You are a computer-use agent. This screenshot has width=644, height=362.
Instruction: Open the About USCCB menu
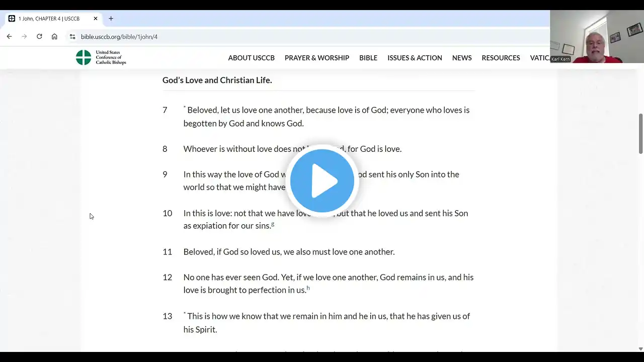(x=251, y=58)
